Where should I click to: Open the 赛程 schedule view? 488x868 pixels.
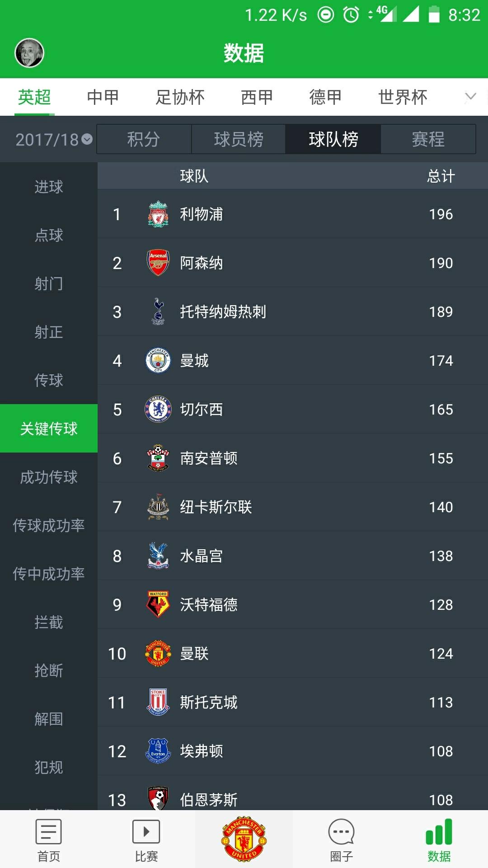point(427,139)
